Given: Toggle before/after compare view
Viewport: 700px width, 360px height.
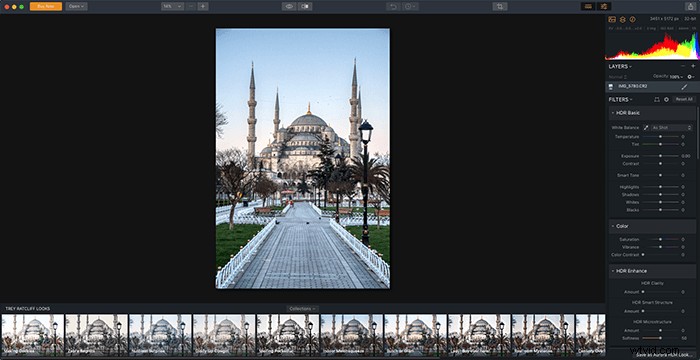Looking at the screenshot, I should pyautogui.click(x=305, y=6).
